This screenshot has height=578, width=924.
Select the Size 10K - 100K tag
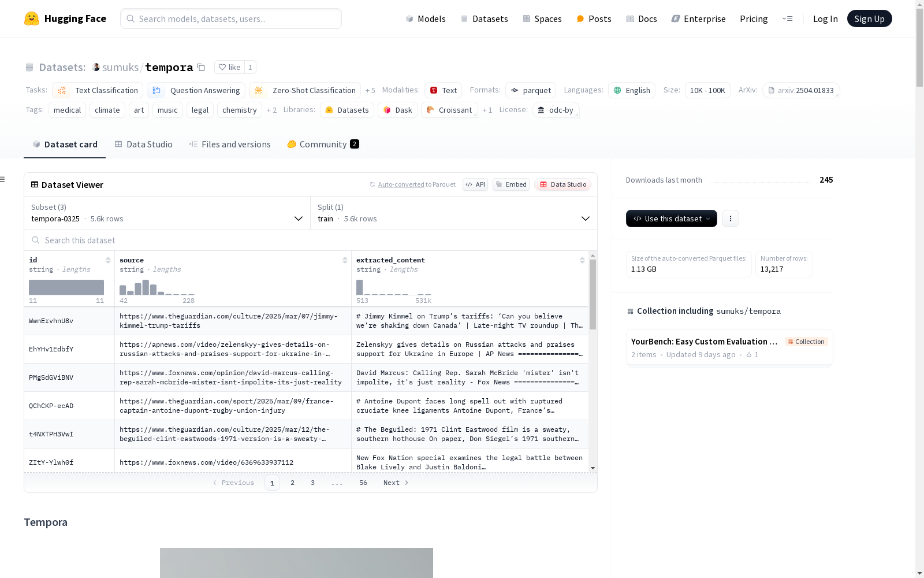point(707,90)
